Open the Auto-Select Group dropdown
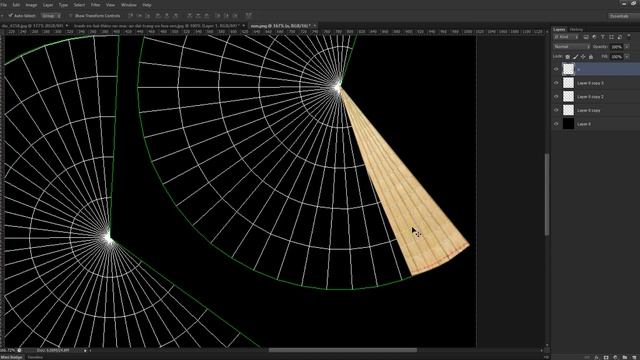This screenshot has width=640, height=360. (x=51, y=16)
